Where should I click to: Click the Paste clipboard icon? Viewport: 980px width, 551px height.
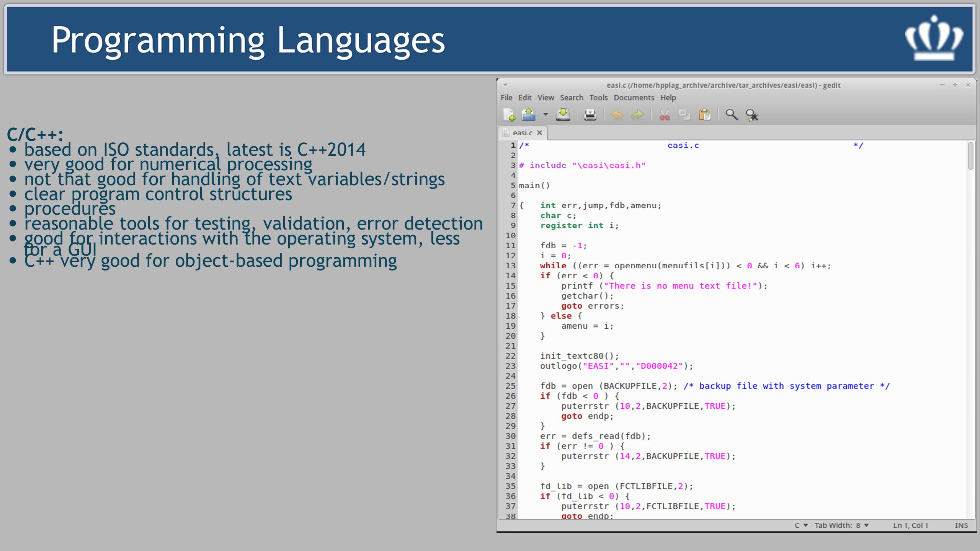705,115
